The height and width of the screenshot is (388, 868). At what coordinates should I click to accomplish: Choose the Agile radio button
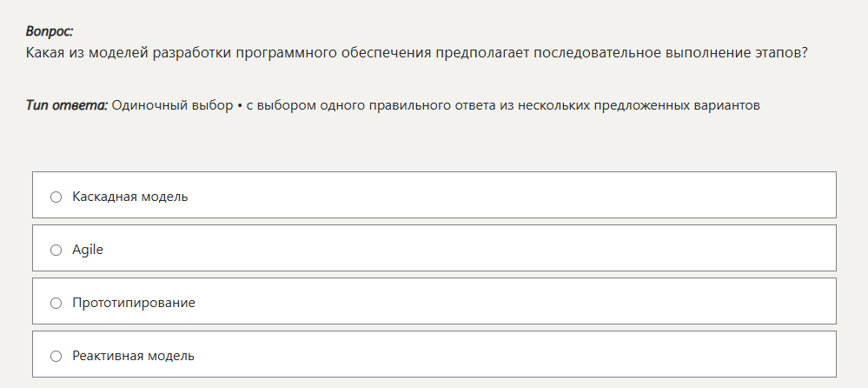56,250
